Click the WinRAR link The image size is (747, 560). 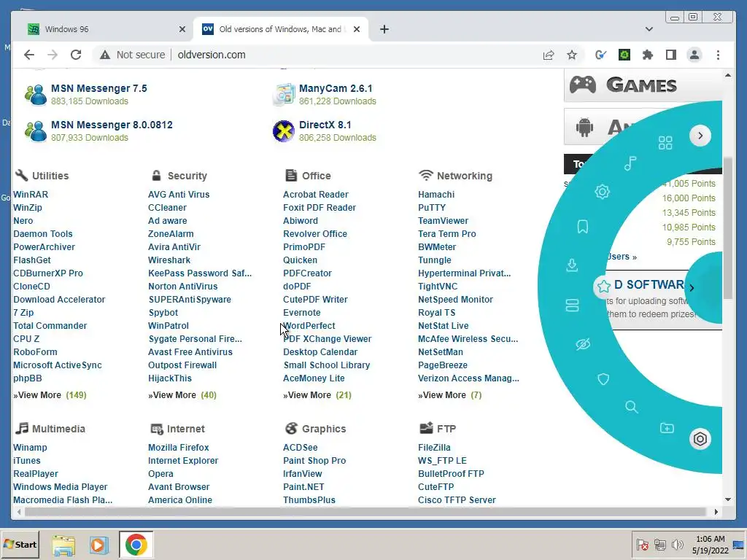tap(31, 194)
